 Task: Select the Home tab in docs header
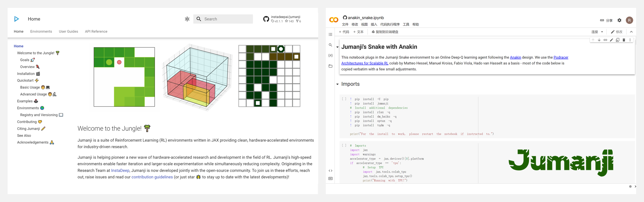19,31
